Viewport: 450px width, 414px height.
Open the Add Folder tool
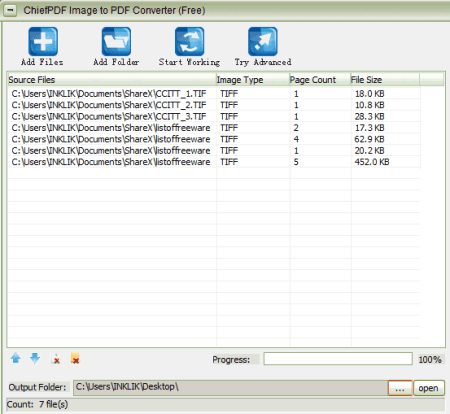[116, 42]
